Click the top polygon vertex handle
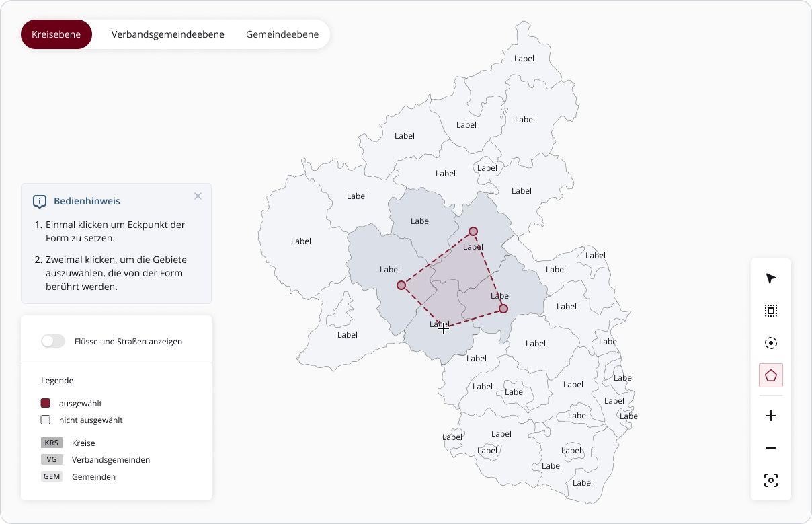This screenshot has height=524, width=812. tap(473, 231)
